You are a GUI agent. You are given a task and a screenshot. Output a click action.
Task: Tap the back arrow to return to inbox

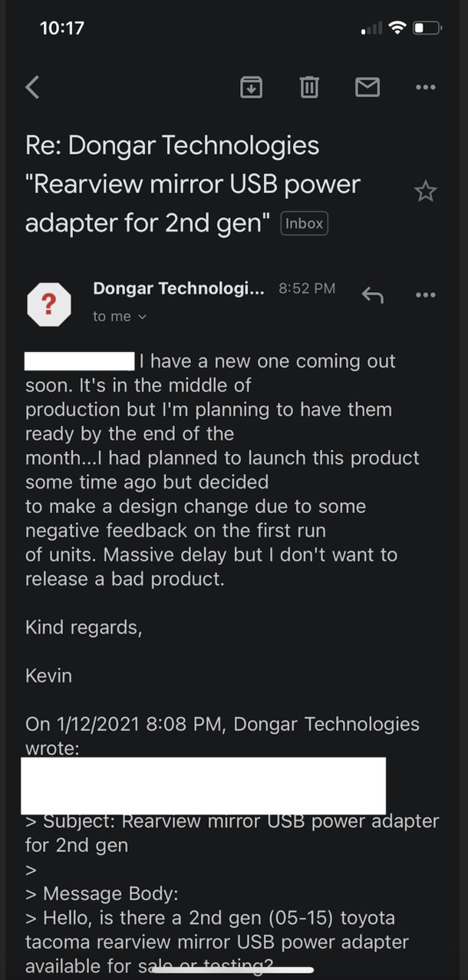(32, 87)
